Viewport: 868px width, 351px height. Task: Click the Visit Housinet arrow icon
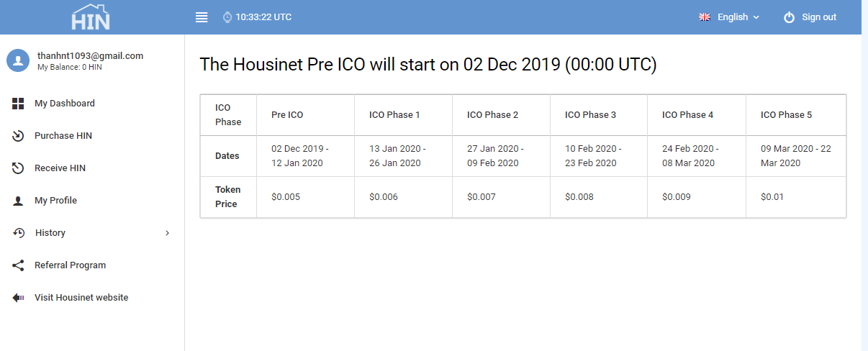pos(19,298)
